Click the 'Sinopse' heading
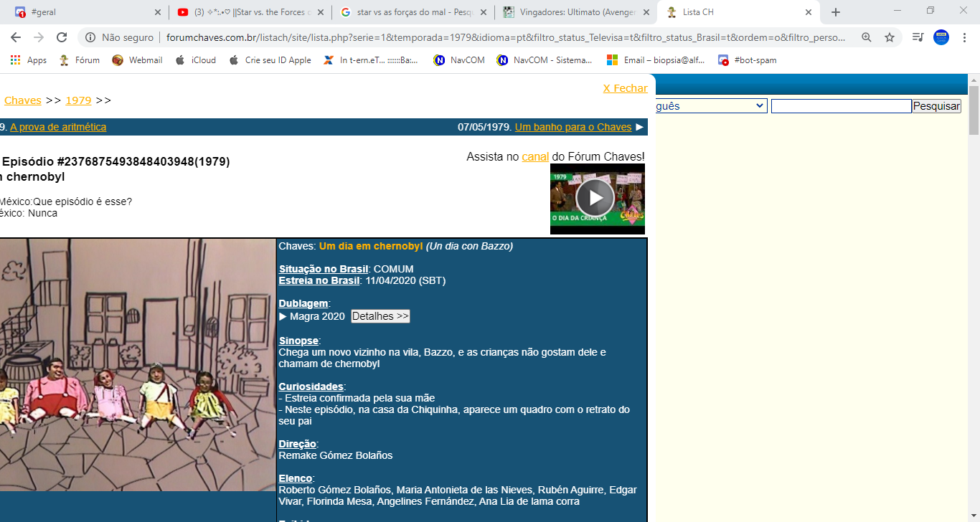 (x=298, y=341)
